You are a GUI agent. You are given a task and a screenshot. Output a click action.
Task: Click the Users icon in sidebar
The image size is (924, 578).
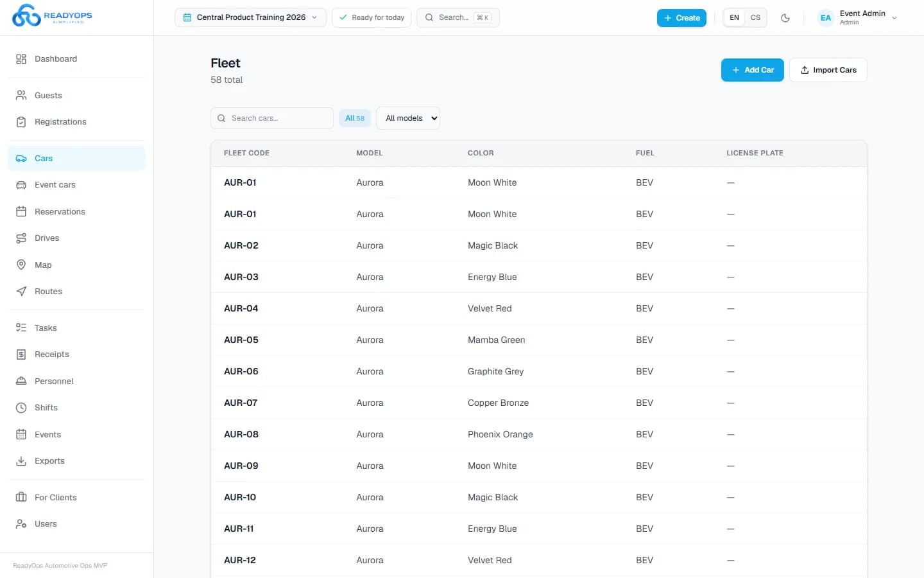click(21, 524)
